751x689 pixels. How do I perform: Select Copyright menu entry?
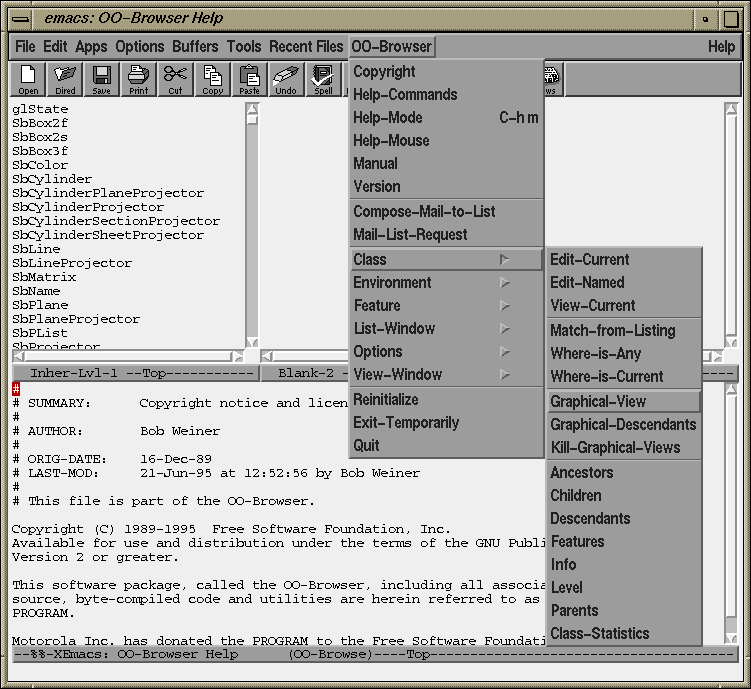click(x=447, y=72)
